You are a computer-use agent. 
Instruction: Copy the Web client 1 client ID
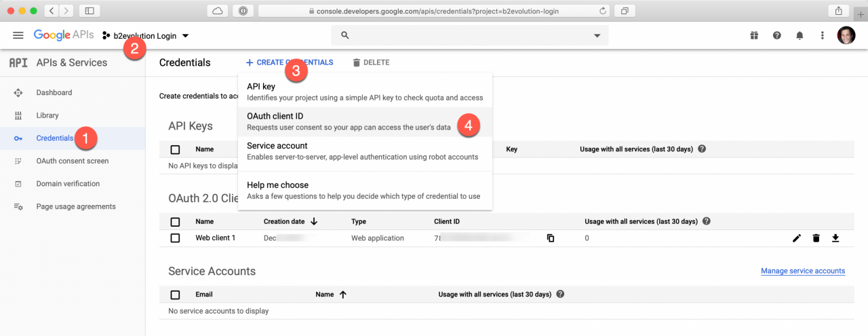tap(551, 238)
